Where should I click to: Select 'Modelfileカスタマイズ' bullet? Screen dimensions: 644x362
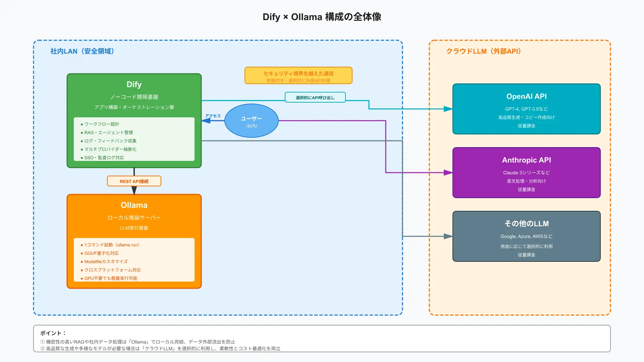pyautogui.click(x=104, y=261)
